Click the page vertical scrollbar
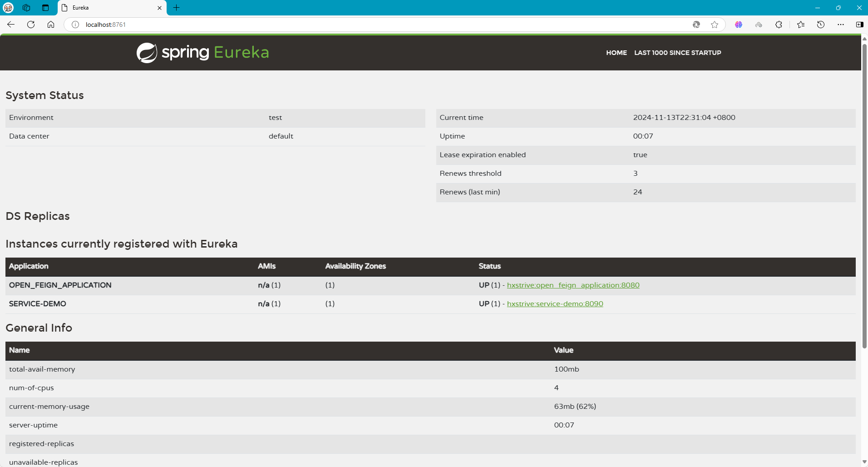This screenshot has width=868, height=467. [x=864, y=196]
